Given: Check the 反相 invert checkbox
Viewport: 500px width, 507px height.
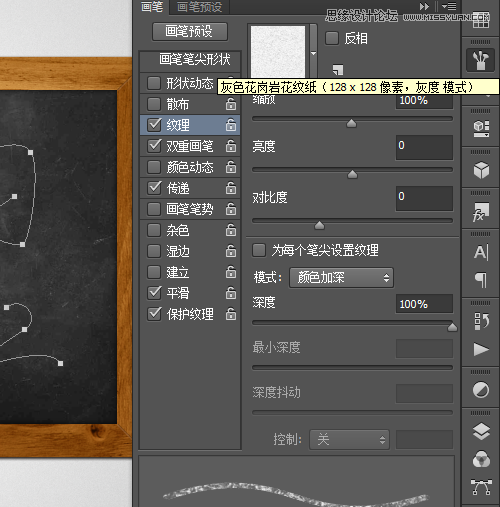Looking at the screenshot, I should (x=332, y=38).
